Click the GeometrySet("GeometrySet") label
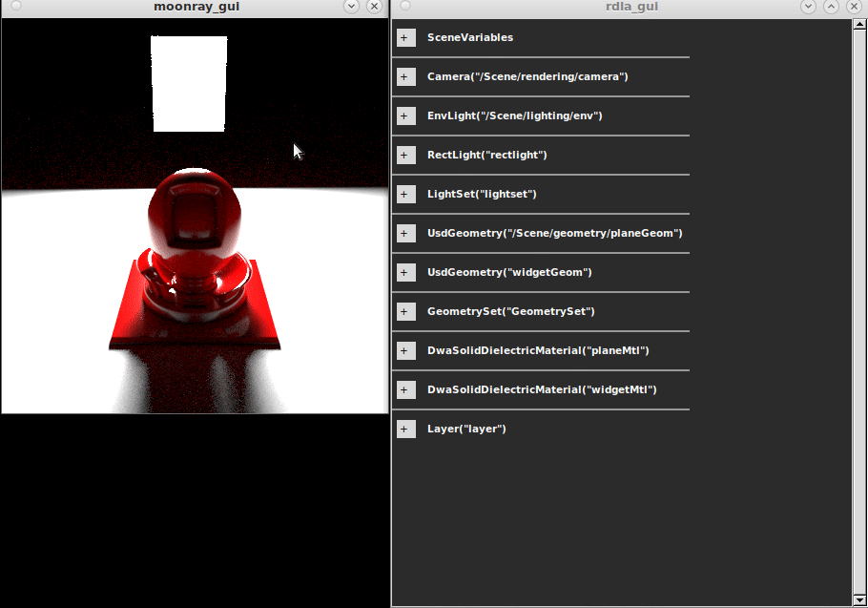The image size is (868, 608). pos(511,312)
